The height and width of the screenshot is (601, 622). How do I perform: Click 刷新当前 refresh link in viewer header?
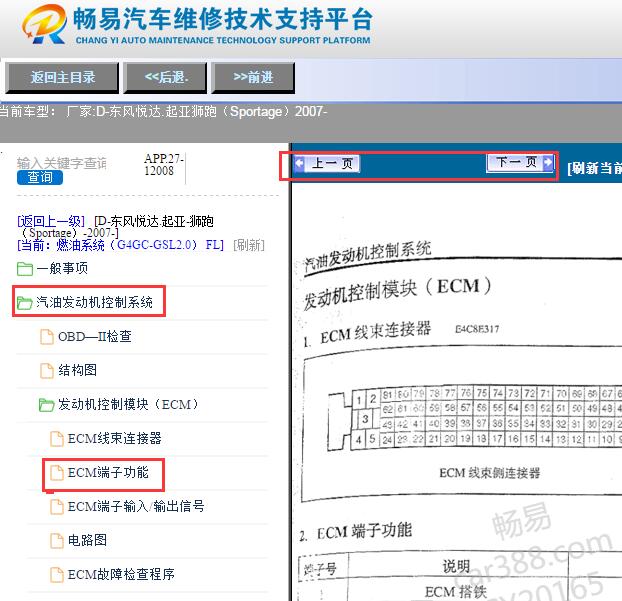coord(594,168)
